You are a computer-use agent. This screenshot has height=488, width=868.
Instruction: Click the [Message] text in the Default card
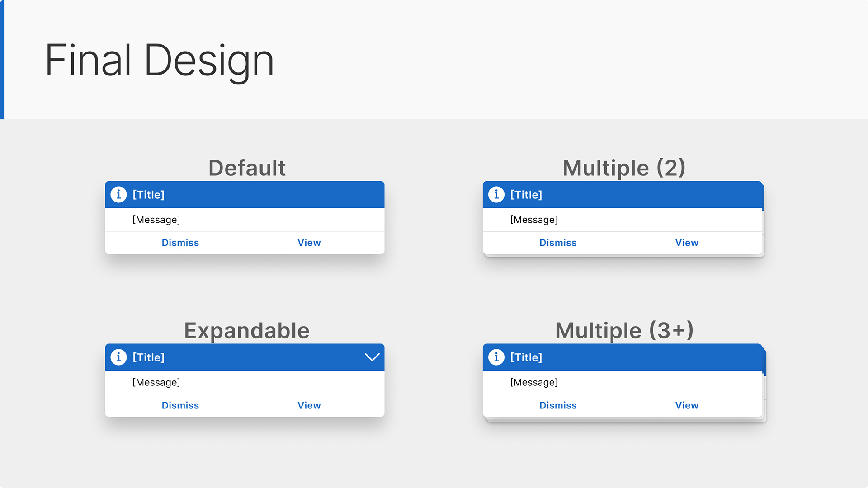coord(156,220)
